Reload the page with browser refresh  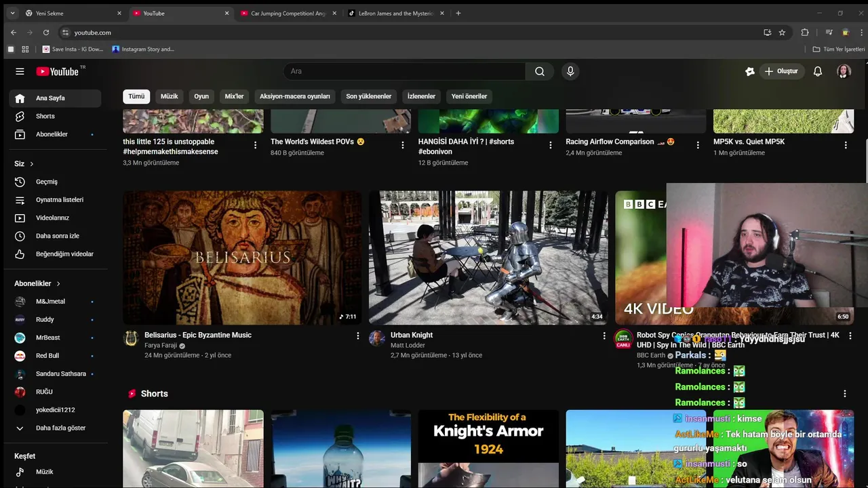[46, 33]
